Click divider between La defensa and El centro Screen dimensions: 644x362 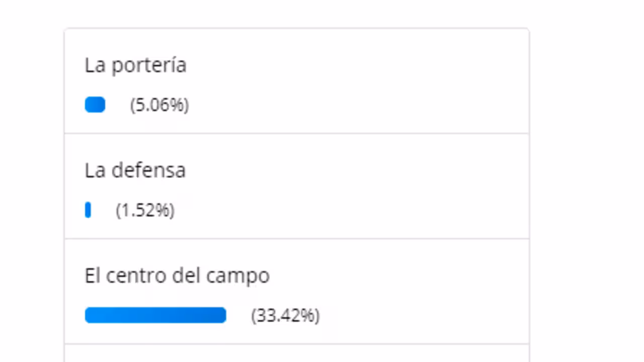tap(297, 238)
